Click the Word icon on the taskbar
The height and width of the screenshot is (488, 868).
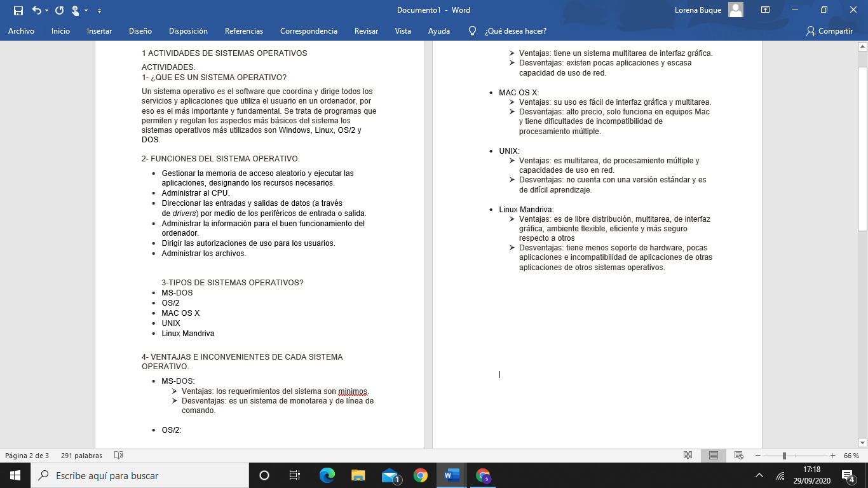pyautogui.click(x=452, y=475)
